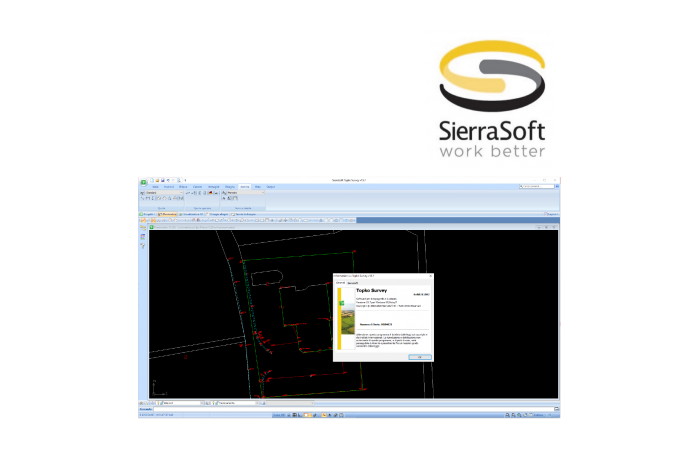Click in the Comando input line
This screenshot has width=700, height=463.
click(x=353, y=409)
